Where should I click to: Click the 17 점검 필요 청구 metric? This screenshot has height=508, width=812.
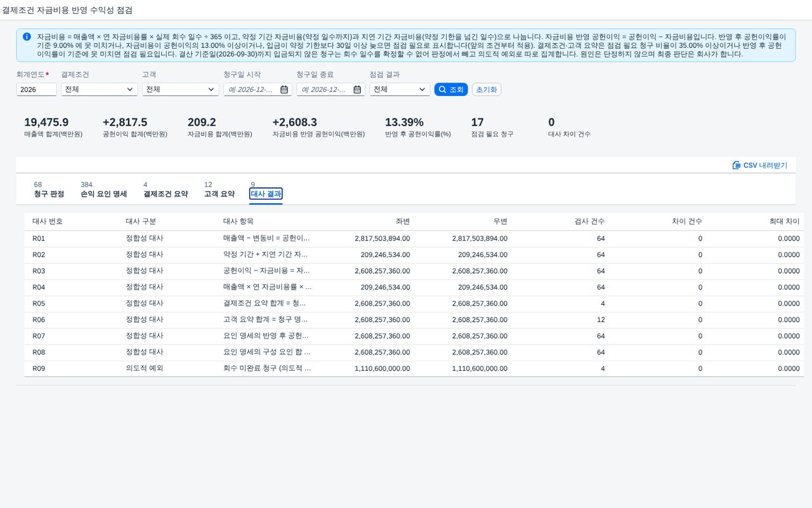coord(492,127)
